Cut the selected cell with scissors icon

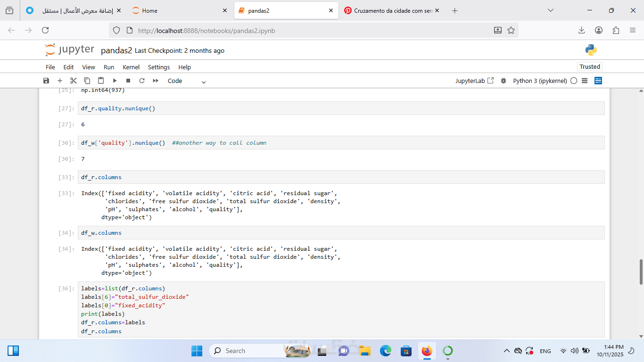tap(74, 81)
